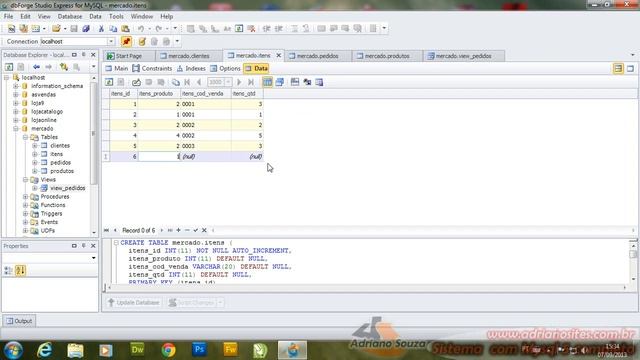Expand the Procedures folder node
Viewport: 640px width, 360px height.
[x=25, y=197]
